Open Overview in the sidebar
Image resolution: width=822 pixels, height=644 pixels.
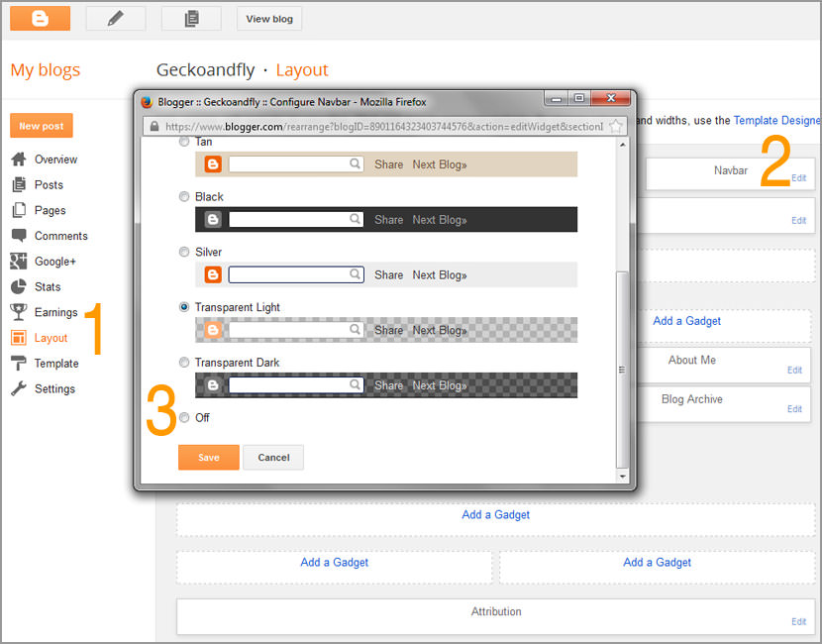[55, 160]
